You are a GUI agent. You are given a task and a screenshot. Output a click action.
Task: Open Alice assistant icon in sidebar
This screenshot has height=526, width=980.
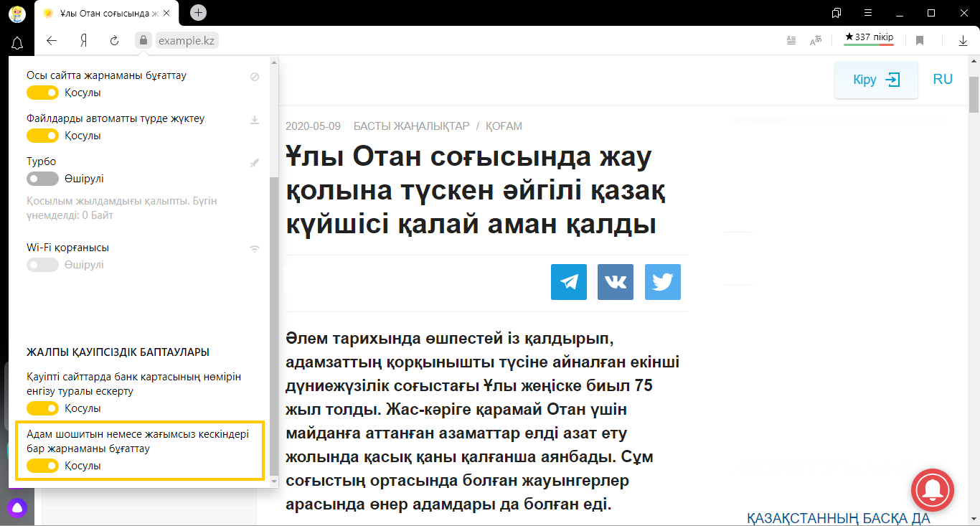click(x=17, y=508)
